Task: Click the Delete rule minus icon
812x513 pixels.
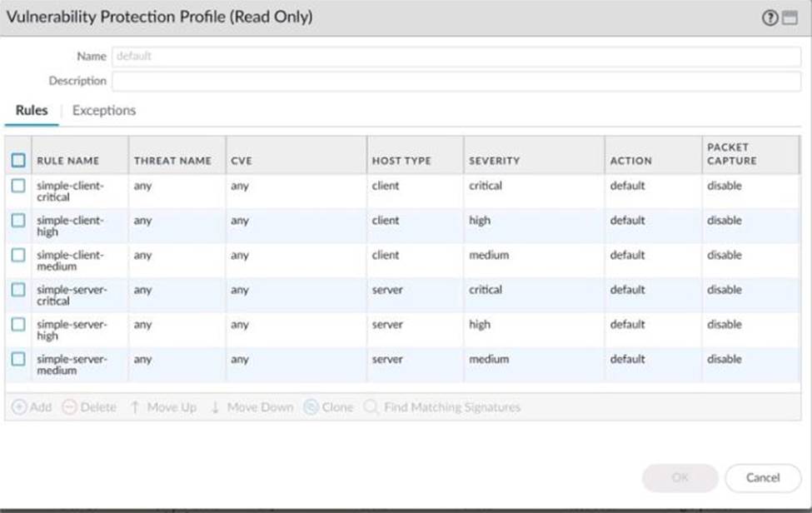Action: 69,407
